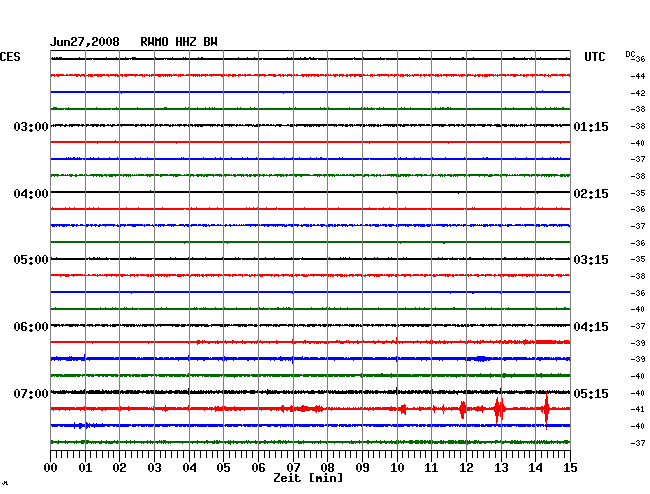Viewport: 650px width, 494px height.
Task: Click the 05 minute tick label
Action: pyautogui.click(x=223, y=467)
